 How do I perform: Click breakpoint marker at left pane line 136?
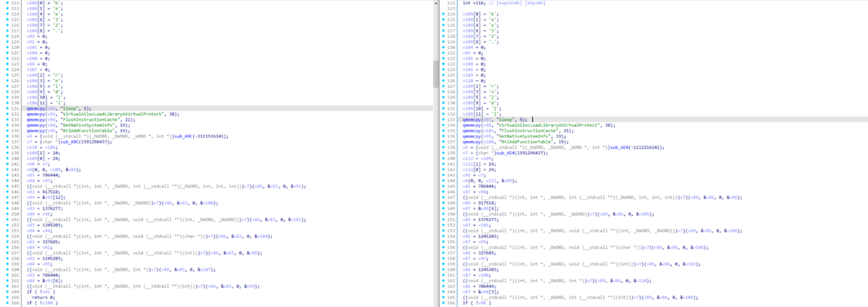click(7, 136)
